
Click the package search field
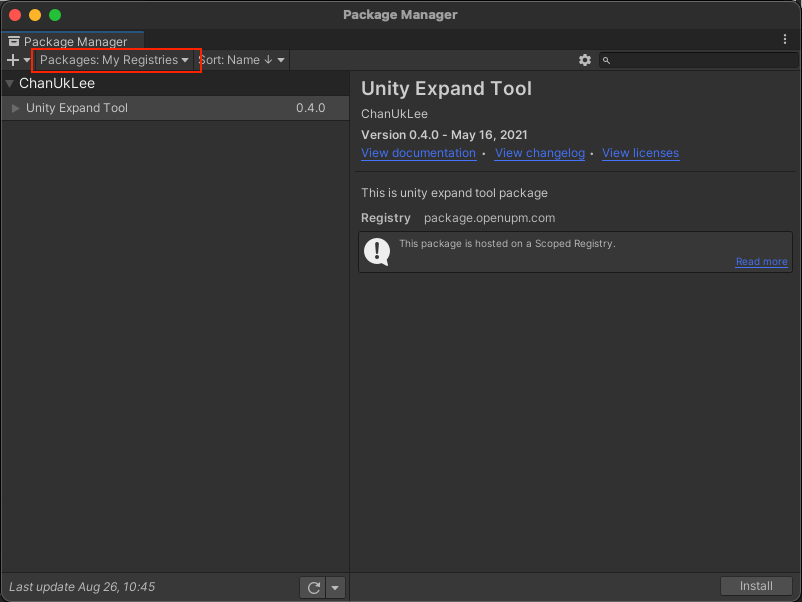tap(699, 60)
